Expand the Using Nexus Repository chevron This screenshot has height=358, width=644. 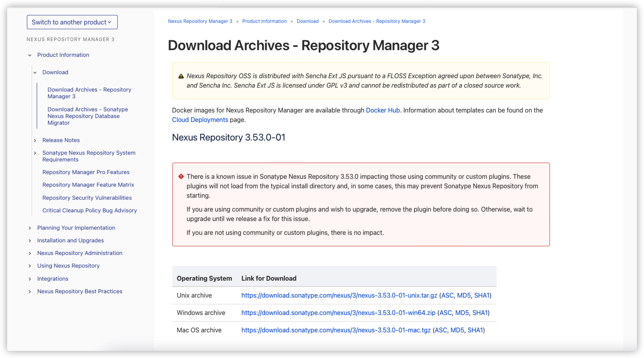coord(30,266)
